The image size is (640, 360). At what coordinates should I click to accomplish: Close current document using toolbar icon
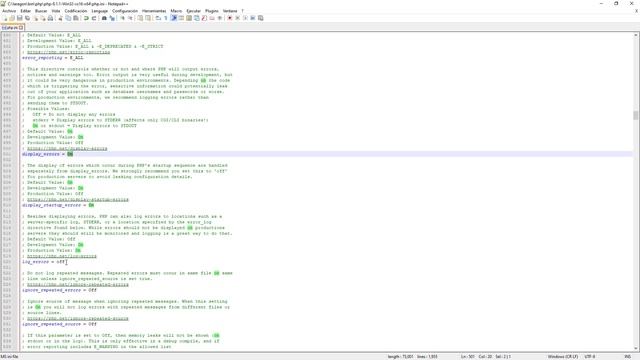[x=36, y=18]
